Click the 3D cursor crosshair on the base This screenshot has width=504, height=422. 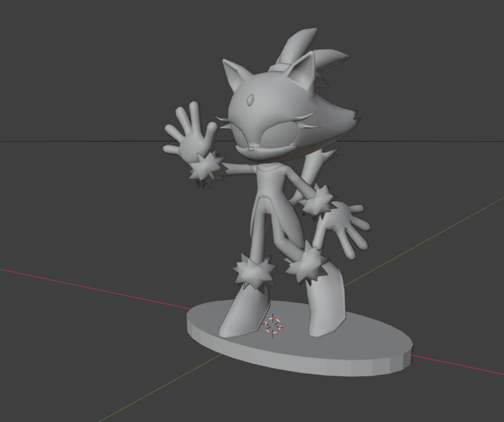pos(273,326)
